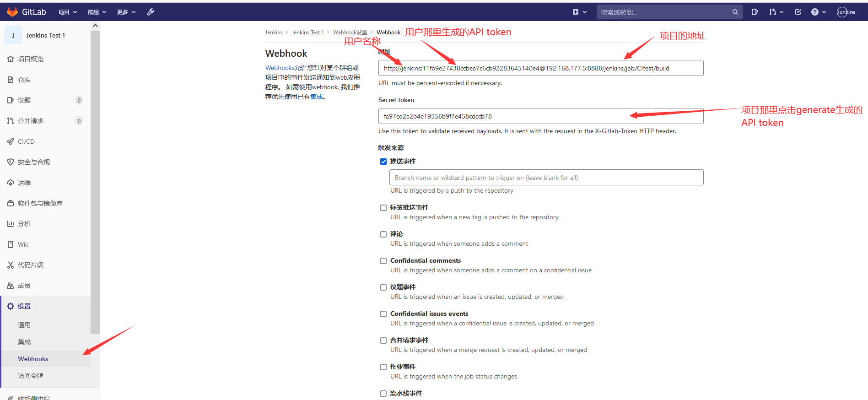Click the sidebar vertical scrollbar
The image size is (868, 400).
click(95, 182)
